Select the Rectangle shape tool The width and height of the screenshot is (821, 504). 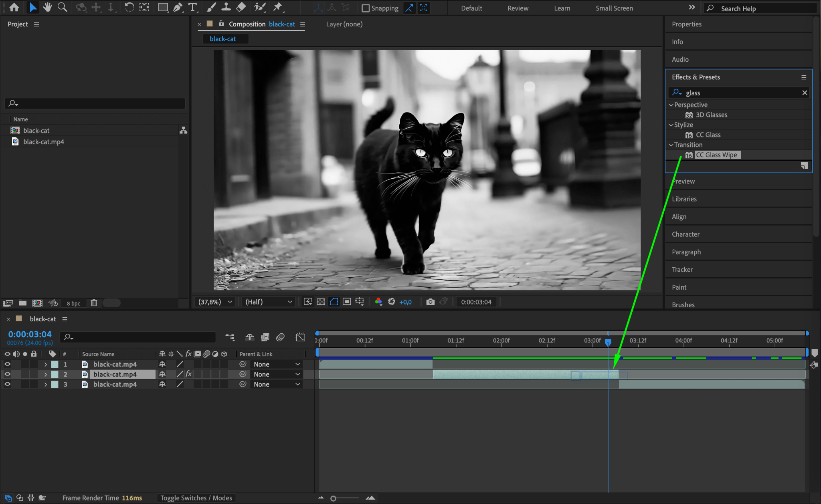pyautogui.click(x=163, y=7)
